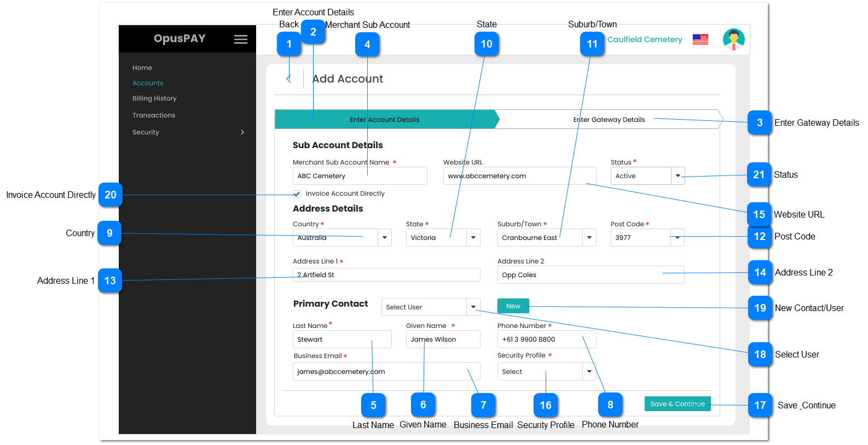Viewport: 868px width, 445px height.
Task: Open the State dropdown showing Victoria
Action: (473, 238)
